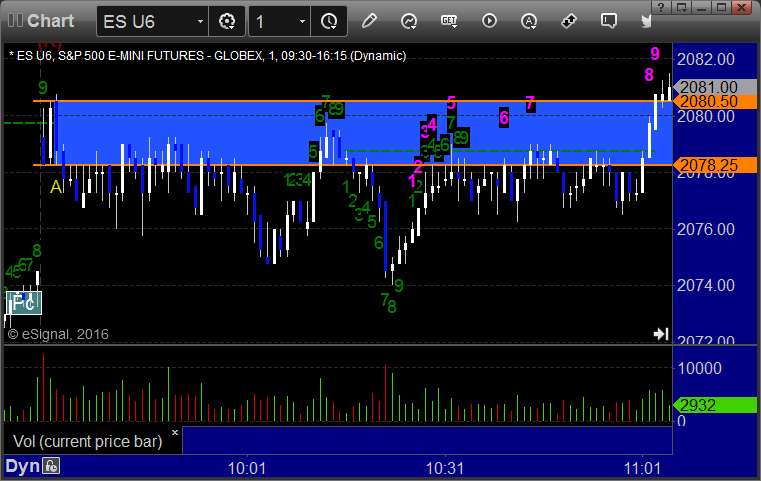761x481 pixels.
Task: Open the chart settings gear icon
Action: click(227, 21)
